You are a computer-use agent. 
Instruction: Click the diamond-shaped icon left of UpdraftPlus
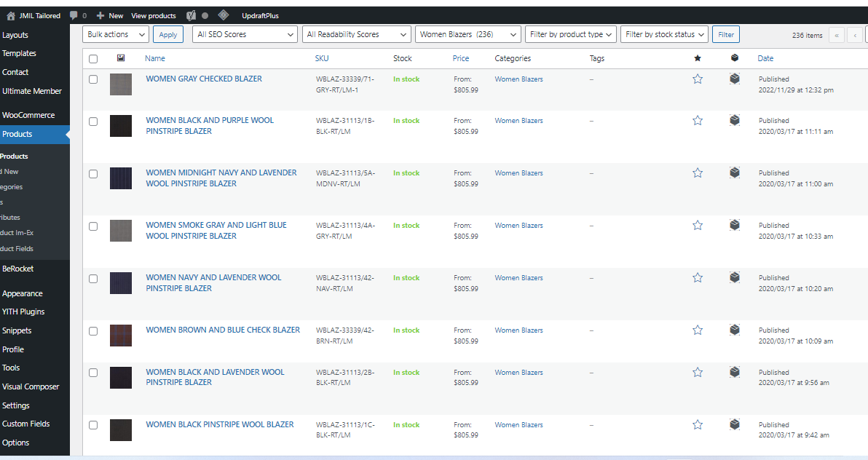[x=224, y=15]
